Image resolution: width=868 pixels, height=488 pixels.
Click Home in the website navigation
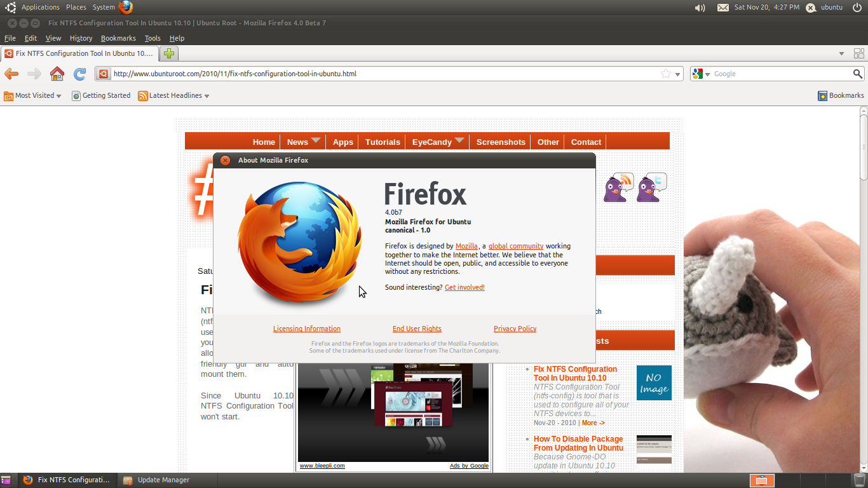click(264, 142)
